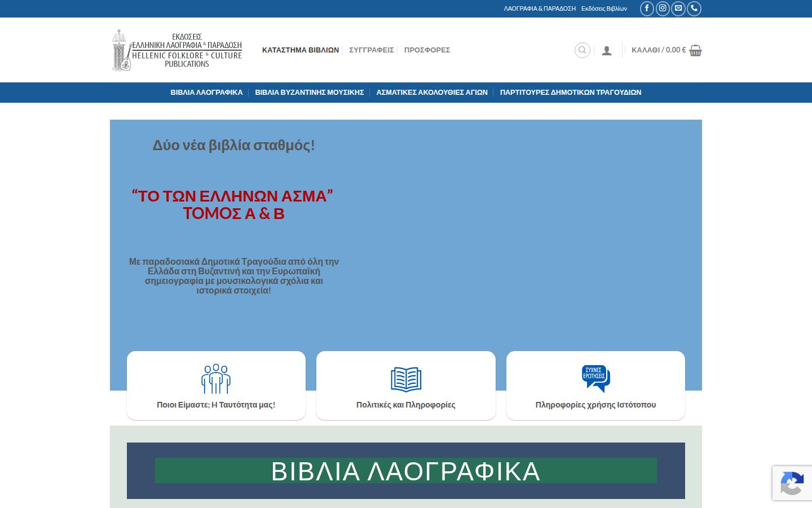
Task: Select ΠΡΟΣΦΟΡΕΣ in the header menu
Action: point(427,50)
